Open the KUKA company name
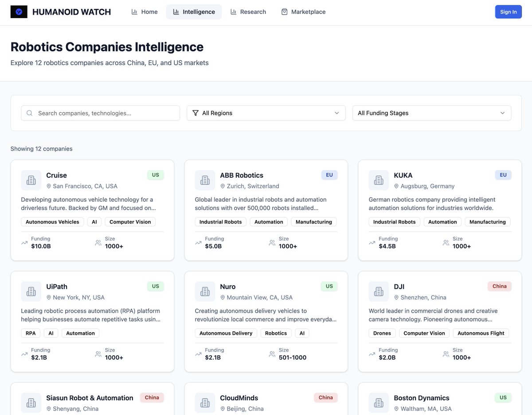532x415 pixels. point(403,175)
